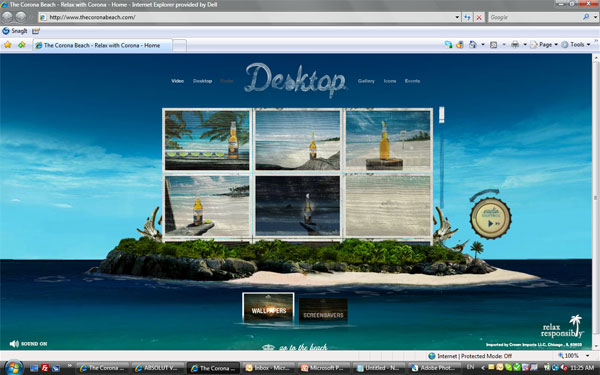This screenshot has height=375, width=600.
Task: Click the search magnifier icon
Action: (586, 17)
